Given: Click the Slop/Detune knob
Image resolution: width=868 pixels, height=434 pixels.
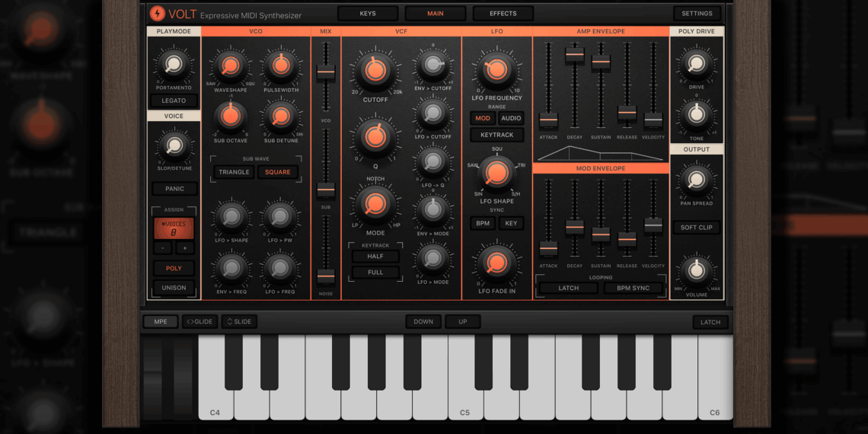Looking at the screenshot, I should click(x=174, y=146).
